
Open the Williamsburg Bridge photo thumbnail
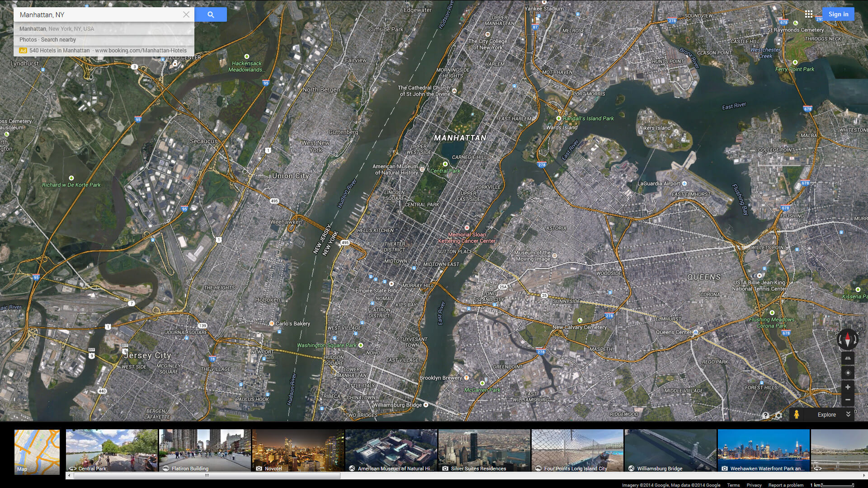click(670, 450)
